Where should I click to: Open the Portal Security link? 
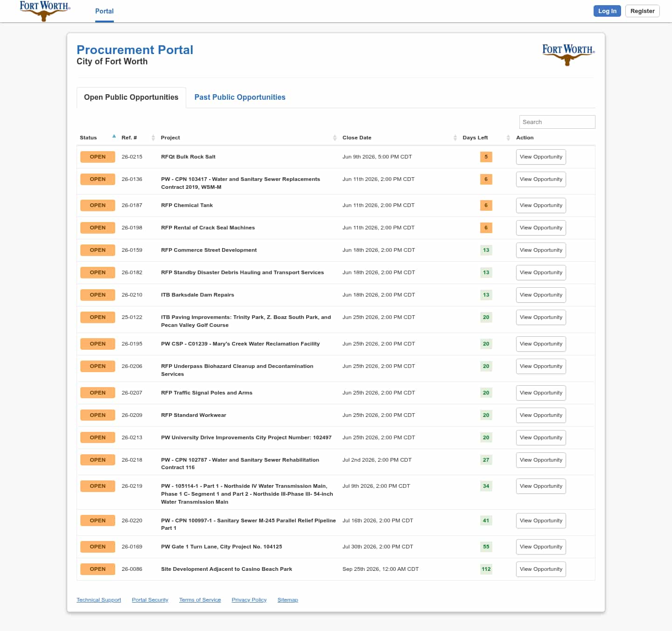pos(150,600)
